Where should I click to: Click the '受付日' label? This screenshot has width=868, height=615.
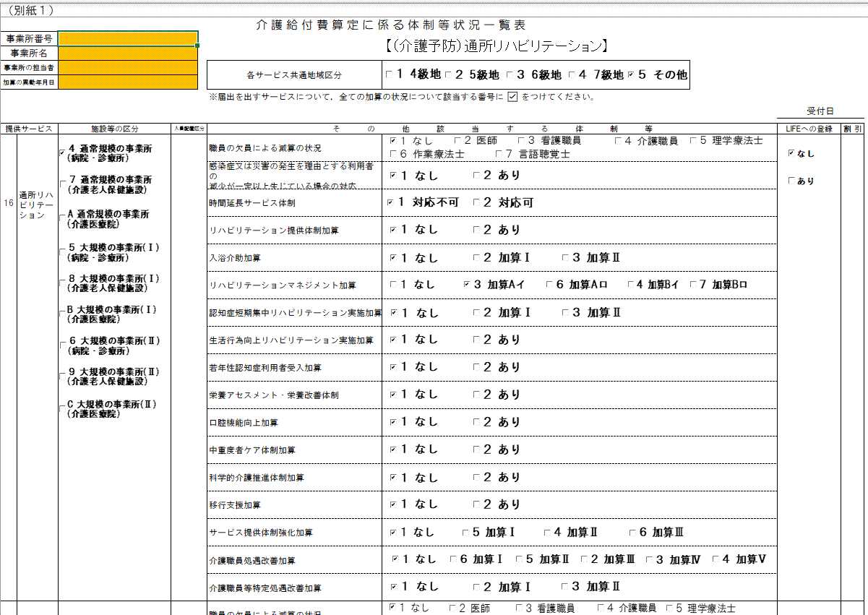tap(821, 111)
